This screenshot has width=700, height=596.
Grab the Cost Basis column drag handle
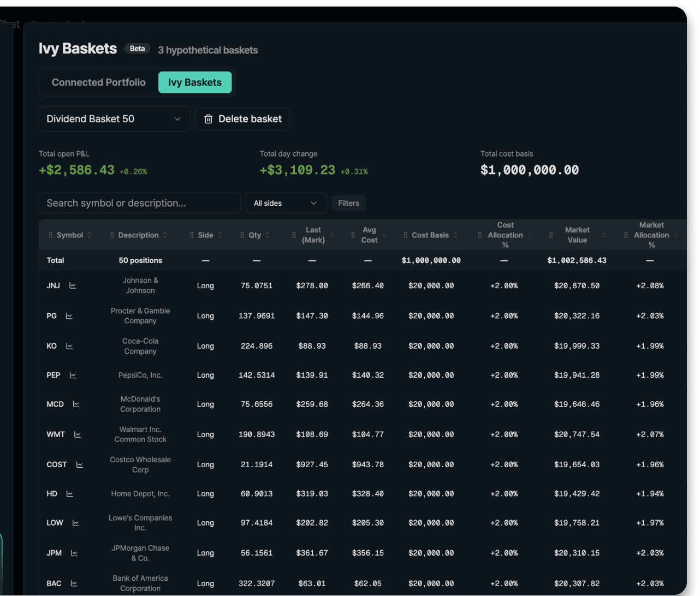[x=405, y=235]
